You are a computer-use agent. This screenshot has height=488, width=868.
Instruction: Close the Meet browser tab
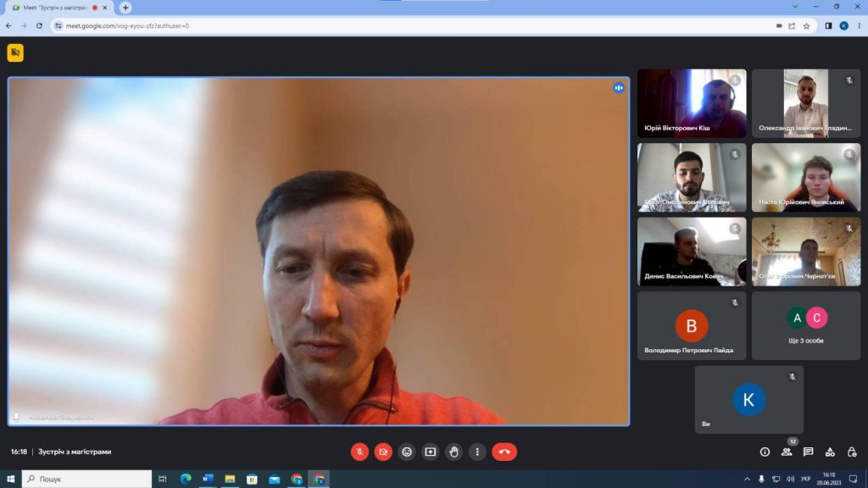pos(104,8)
